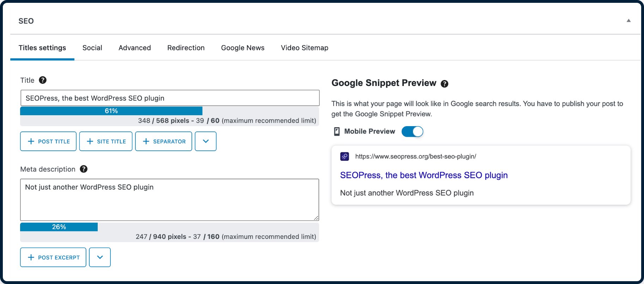This screenshot has width=644, height=284.
Task: Collapse the SEO metabox with the arrow
Action: click(x=628, y=20)
